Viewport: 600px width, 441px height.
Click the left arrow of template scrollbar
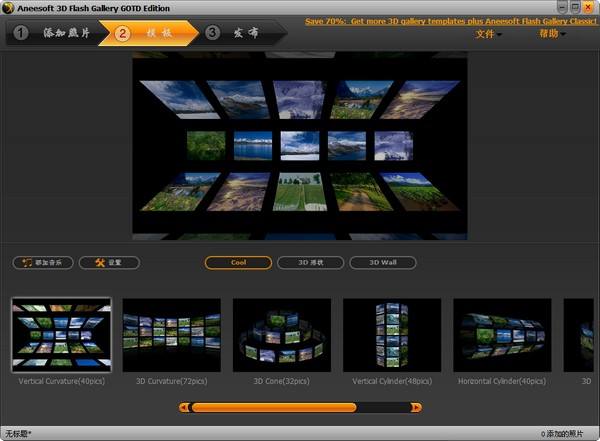coord(184,408)
